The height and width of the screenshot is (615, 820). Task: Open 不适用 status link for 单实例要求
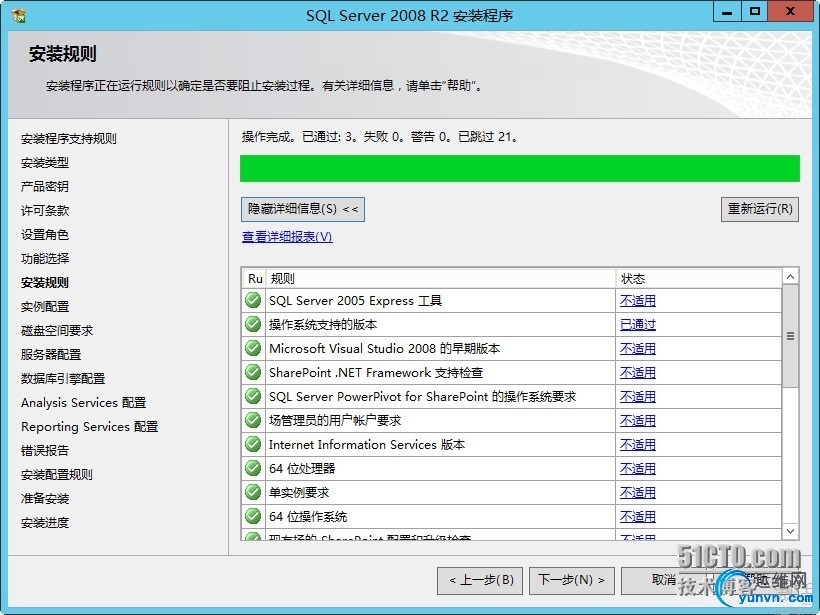637,493
